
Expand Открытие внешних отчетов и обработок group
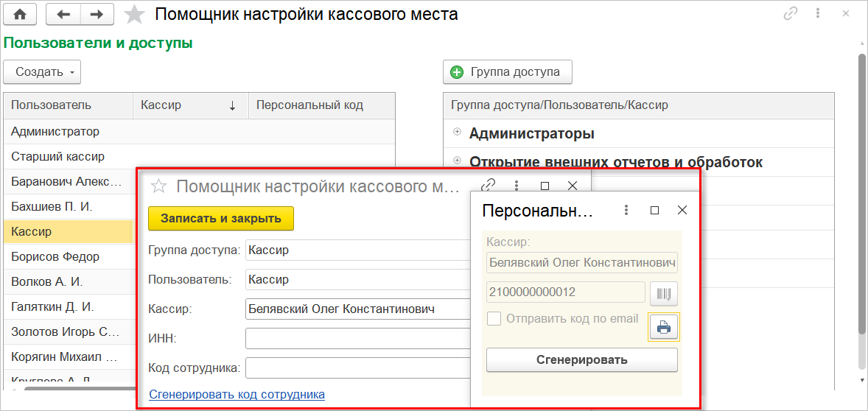[457, 161]
